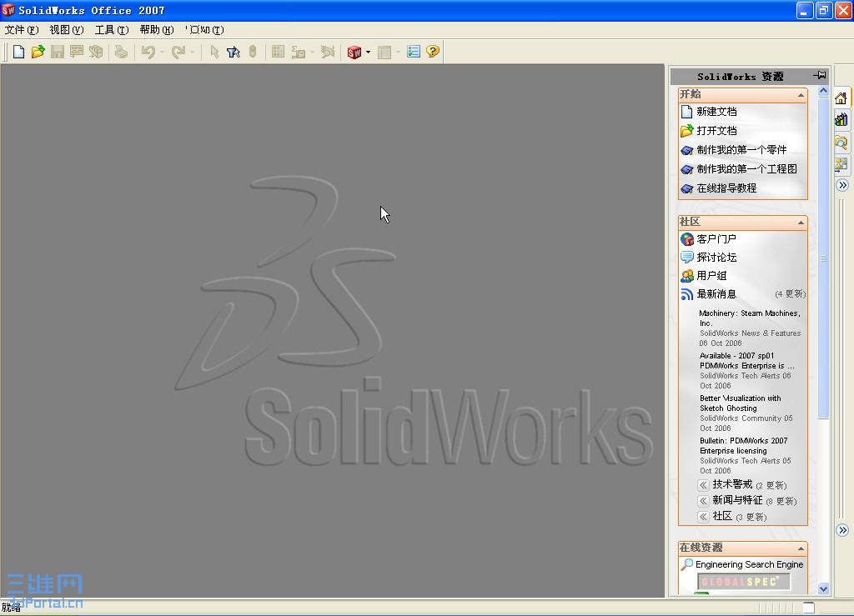Screen dimensions: 854x616
Task: Click the task pane vertical scrollbar thumb
Action: tap(823, 258)
